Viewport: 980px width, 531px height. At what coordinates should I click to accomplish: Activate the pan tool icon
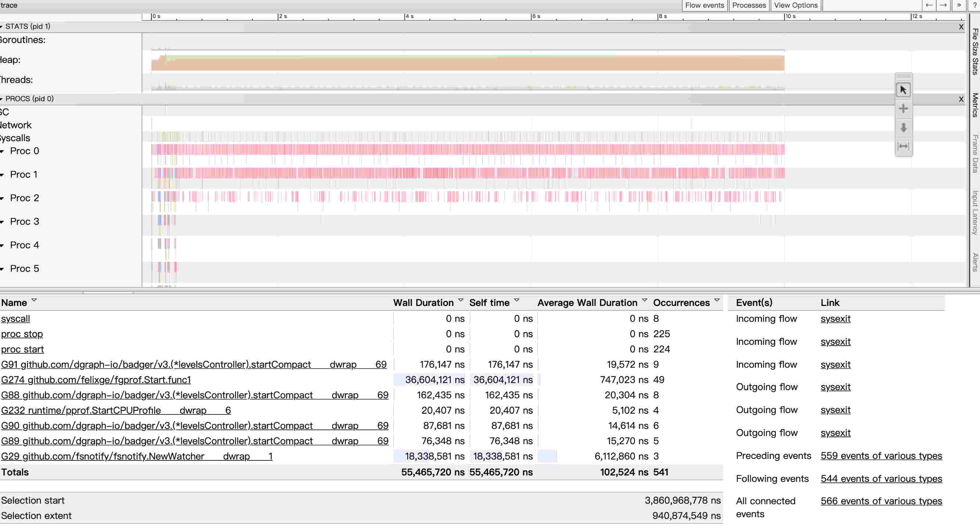click(903, 109)
